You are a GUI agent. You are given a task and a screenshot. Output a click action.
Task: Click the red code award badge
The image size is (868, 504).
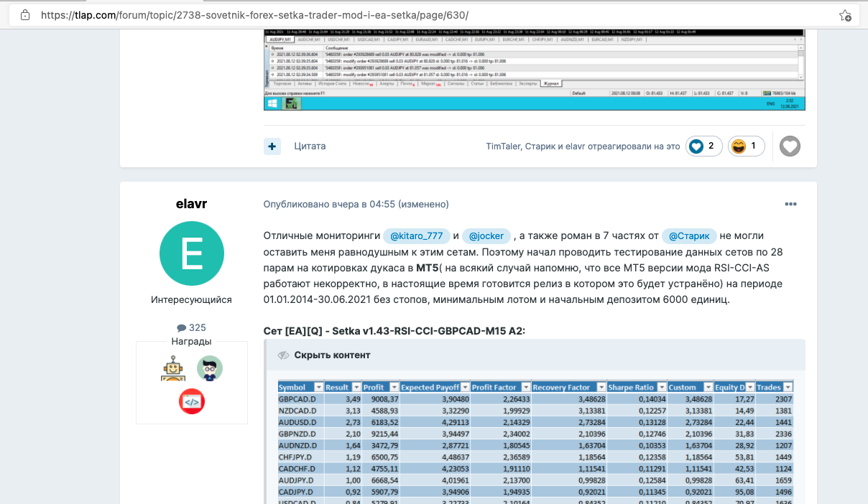click(192, 401)
